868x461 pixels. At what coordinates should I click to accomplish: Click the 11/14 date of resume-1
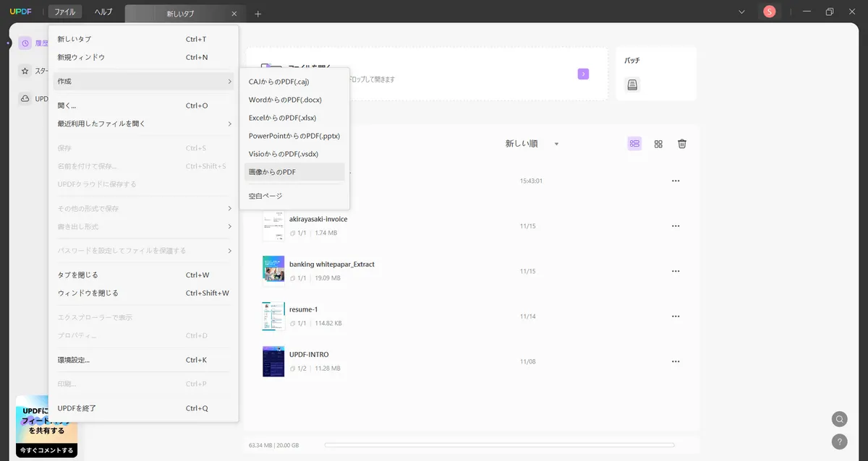528,316
